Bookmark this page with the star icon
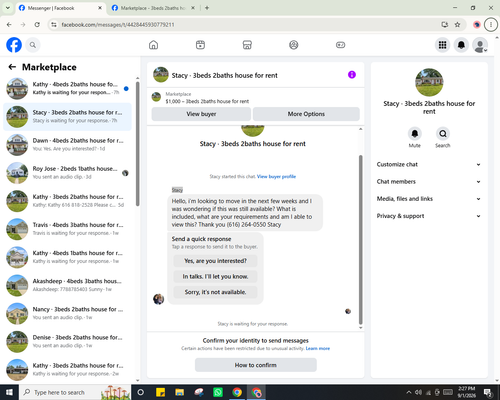The width and height of the screenshot is (500, 400). click(457, 24)
